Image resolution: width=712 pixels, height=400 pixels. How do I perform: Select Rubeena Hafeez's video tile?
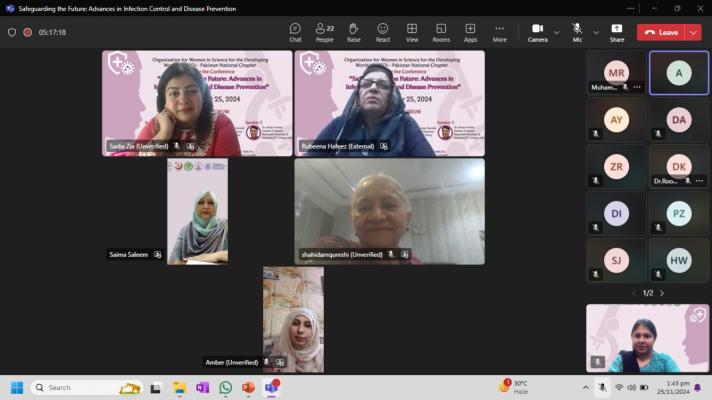pyautogui.click(x=389, y=103)
